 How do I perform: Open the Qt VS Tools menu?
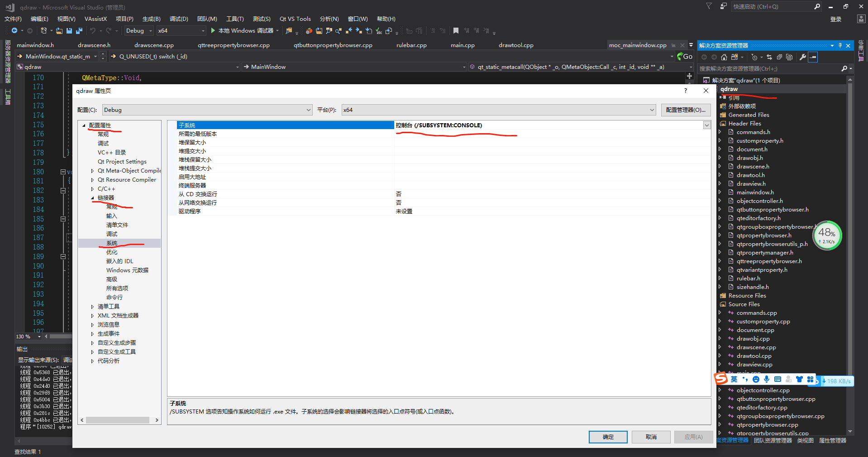click(295, 19)
